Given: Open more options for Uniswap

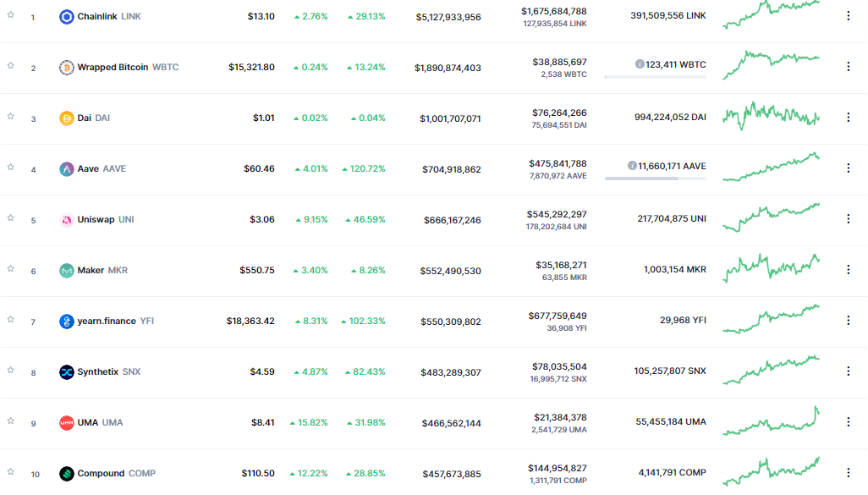Looking at the screenshot, I should pyautogui.click(x=848, y=218).
